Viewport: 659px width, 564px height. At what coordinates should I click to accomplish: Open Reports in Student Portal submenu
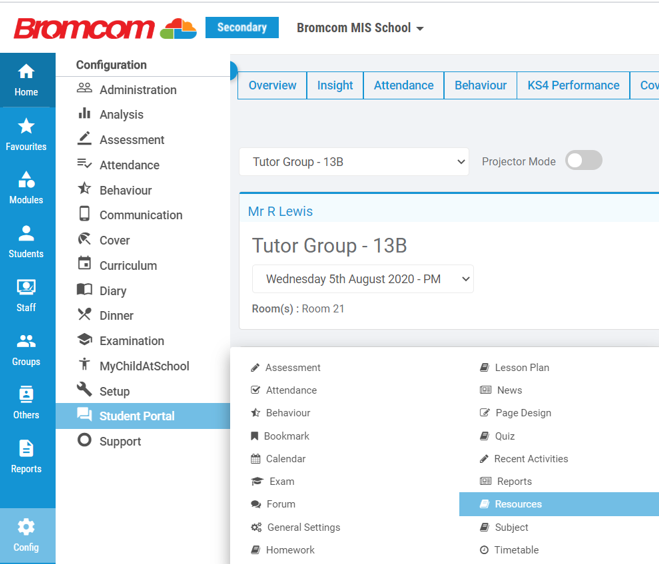coord(506,481)
